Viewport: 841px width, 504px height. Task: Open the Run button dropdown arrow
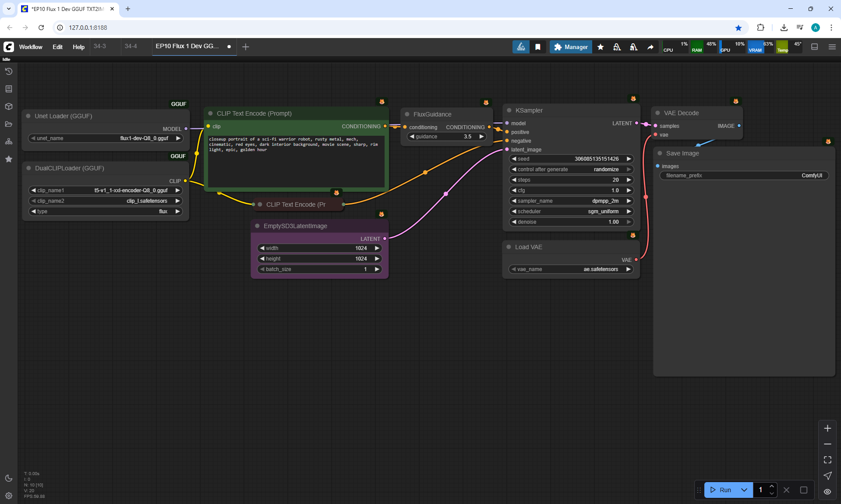(x=744, y=490)
